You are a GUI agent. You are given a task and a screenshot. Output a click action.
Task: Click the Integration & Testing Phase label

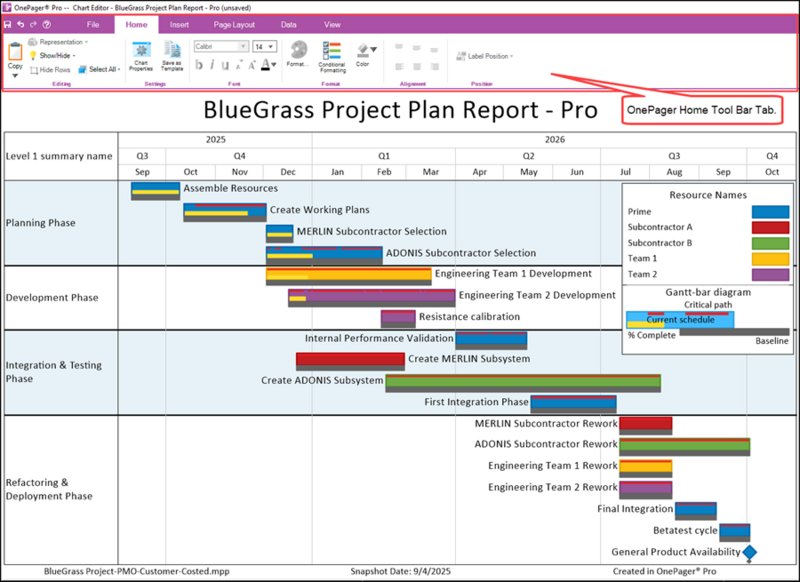tap(54, 372)
